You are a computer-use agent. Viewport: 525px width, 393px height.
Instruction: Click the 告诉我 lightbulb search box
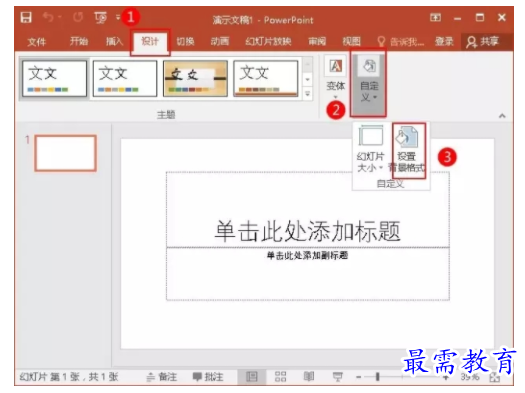[x=400, y=42]
